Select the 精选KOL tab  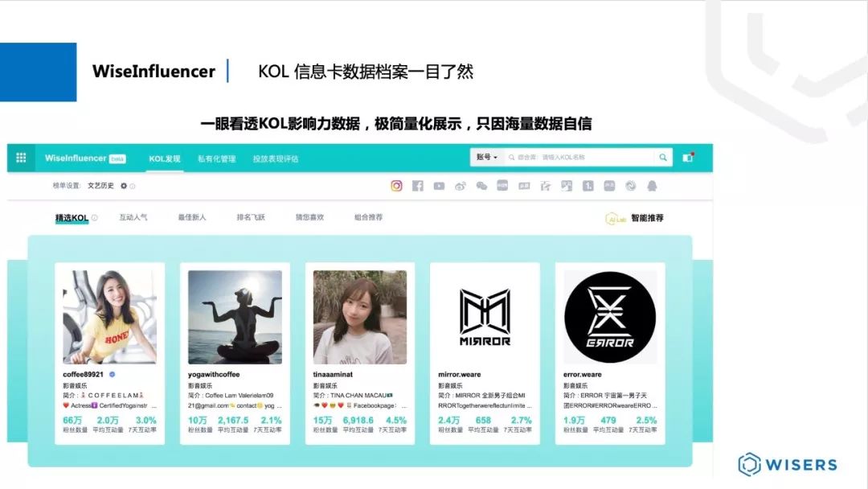pyautogui.click(x=72, y=218)
